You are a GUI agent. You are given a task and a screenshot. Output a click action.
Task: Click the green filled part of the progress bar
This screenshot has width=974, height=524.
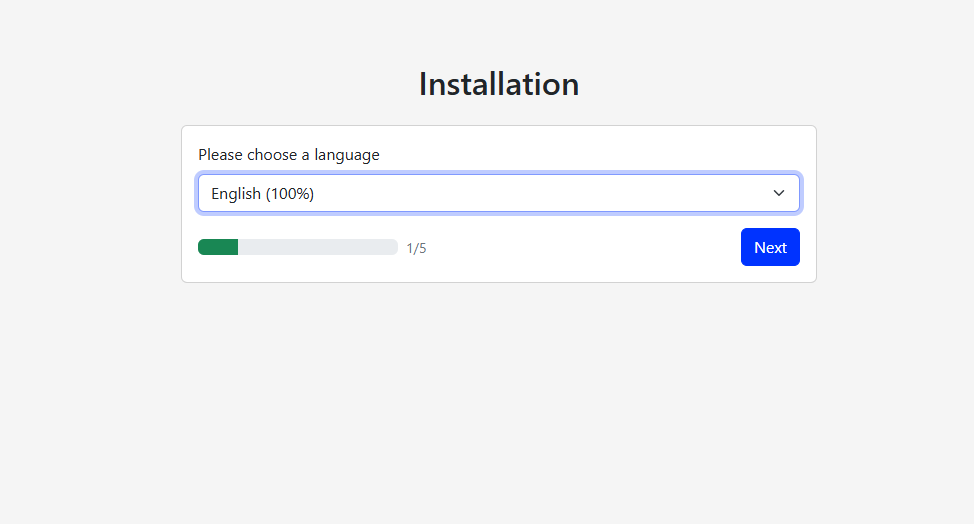[218, 247]
